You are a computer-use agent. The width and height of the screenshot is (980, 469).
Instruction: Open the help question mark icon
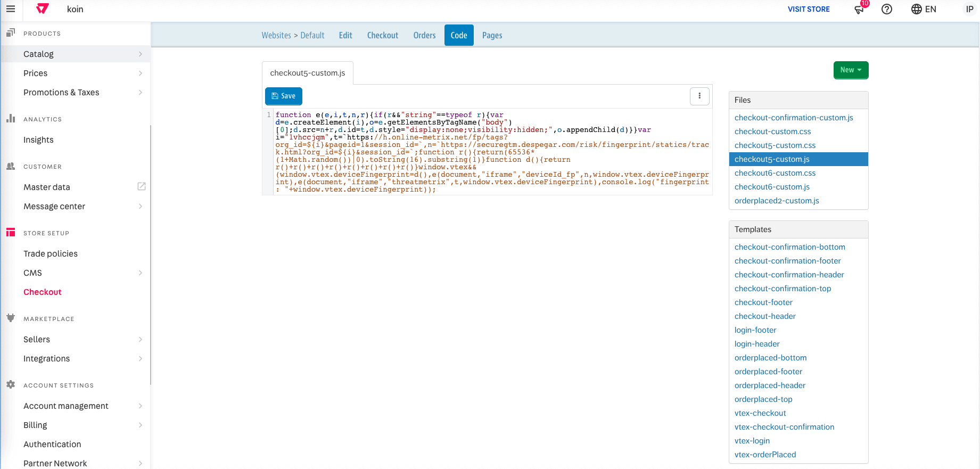(x=887, y=9)
